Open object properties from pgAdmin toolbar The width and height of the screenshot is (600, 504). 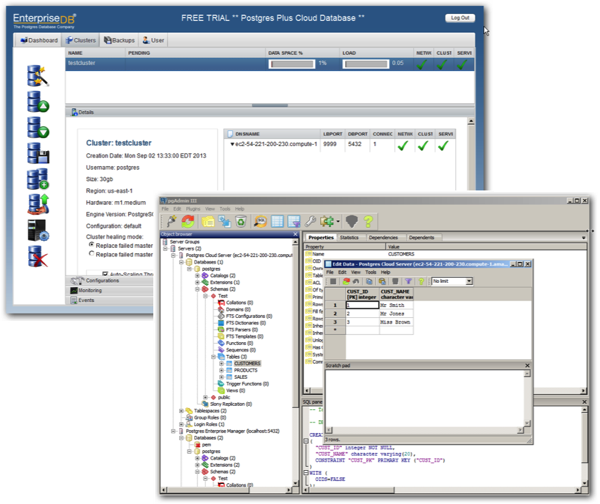(208, 221)
